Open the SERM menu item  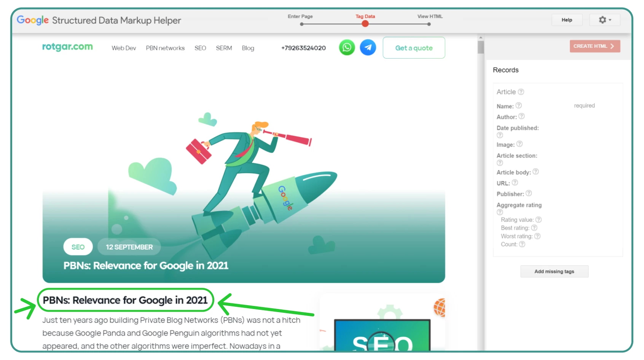point(224,48)
